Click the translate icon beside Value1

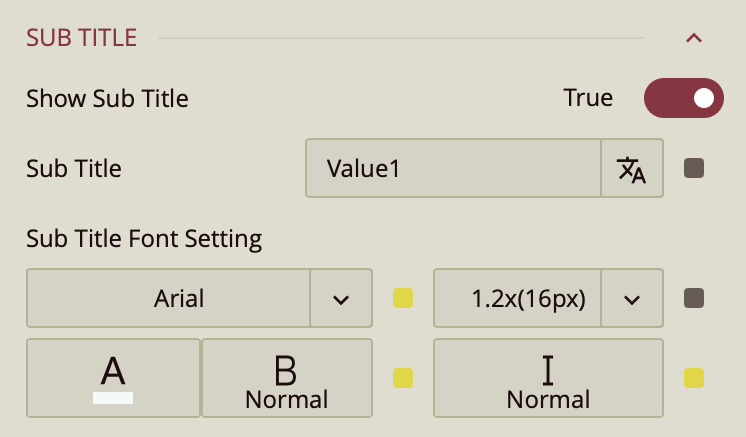click(x=632, y=169)
